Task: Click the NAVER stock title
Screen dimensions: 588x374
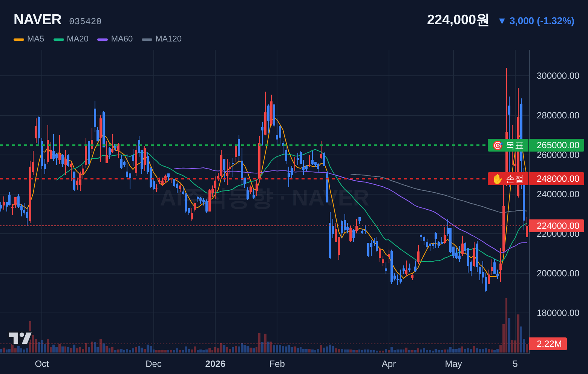Action: click(x=38, y=20)
